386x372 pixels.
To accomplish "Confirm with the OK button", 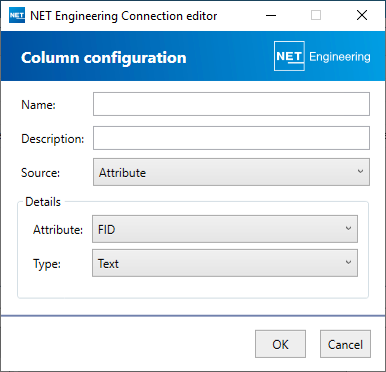I will pos(280,344).
